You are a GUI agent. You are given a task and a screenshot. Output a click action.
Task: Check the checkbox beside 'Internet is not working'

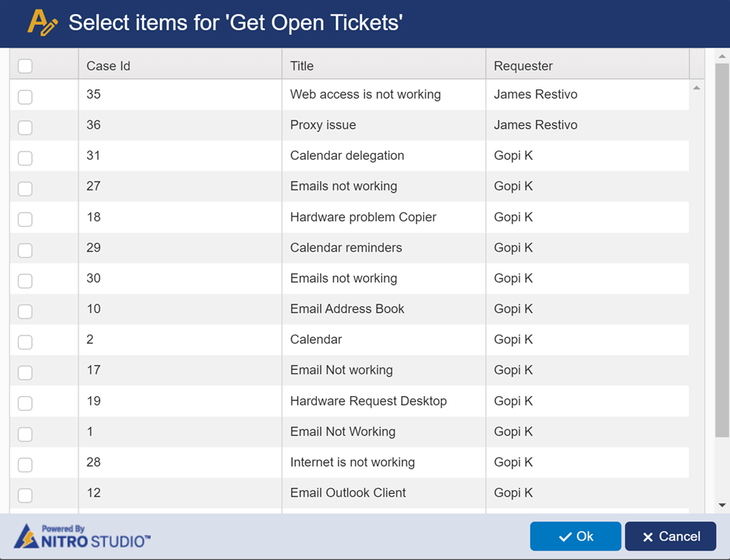(x=24, y=464)
